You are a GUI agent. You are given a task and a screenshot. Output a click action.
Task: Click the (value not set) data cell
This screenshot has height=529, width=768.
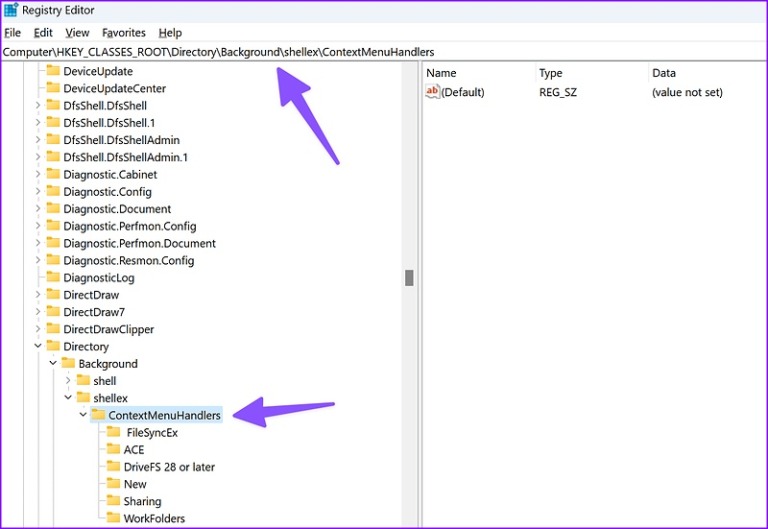(687, 92)
